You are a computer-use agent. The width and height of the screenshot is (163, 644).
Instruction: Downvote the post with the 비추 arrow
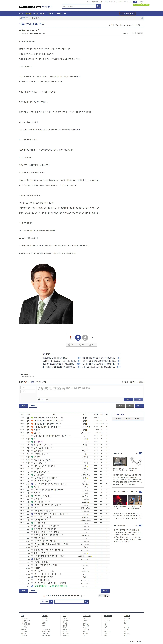pos(85,338)
